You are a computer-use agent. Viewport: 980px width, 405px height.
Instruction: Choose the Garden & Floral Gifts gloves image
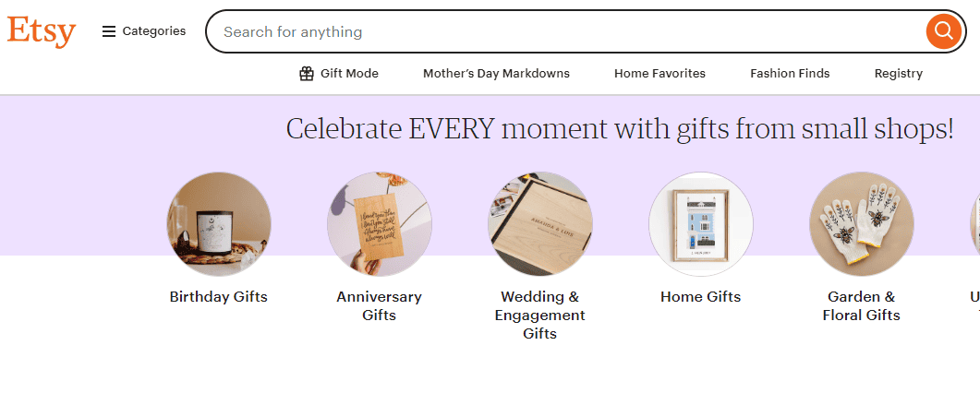pyautogui.click(x=861, y=224)
